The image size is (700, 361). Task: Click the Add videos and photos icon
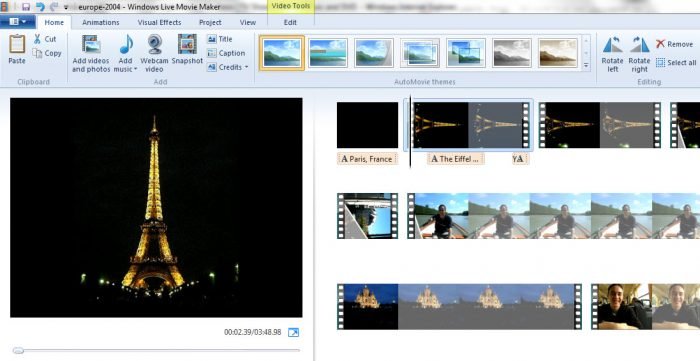pos(91,44)
